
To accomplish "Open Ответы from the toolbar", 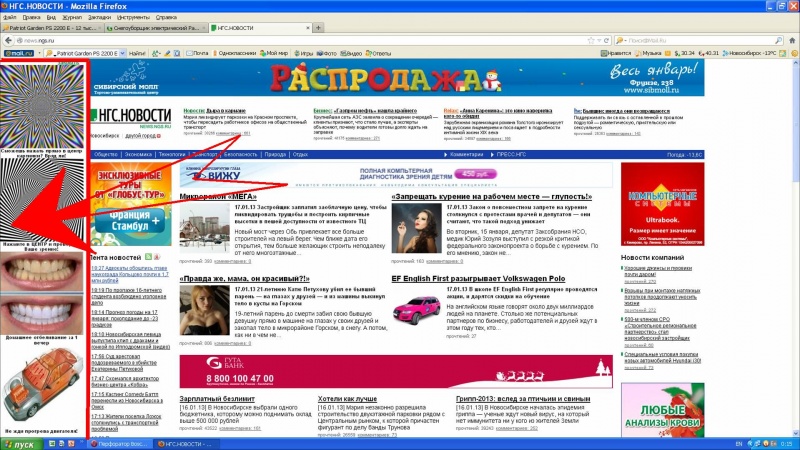I will pos(378,53).
